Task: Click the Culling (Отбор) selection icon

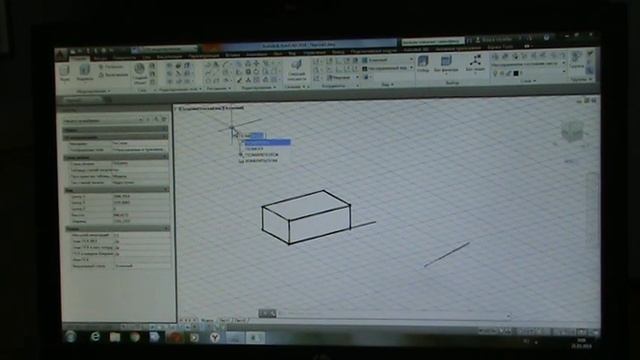Action: tap(423, 64)
